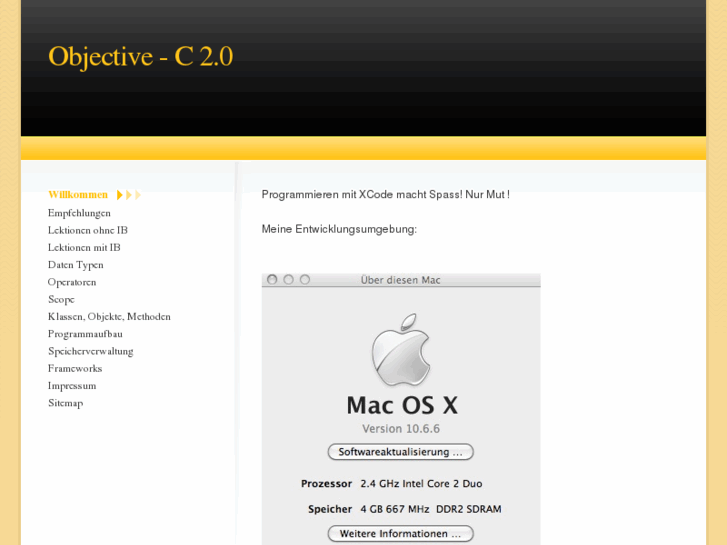727x545 pixels.
Task: Go to Lektionen mit IB
Action: pyautogui.click(x=84, y=248)
